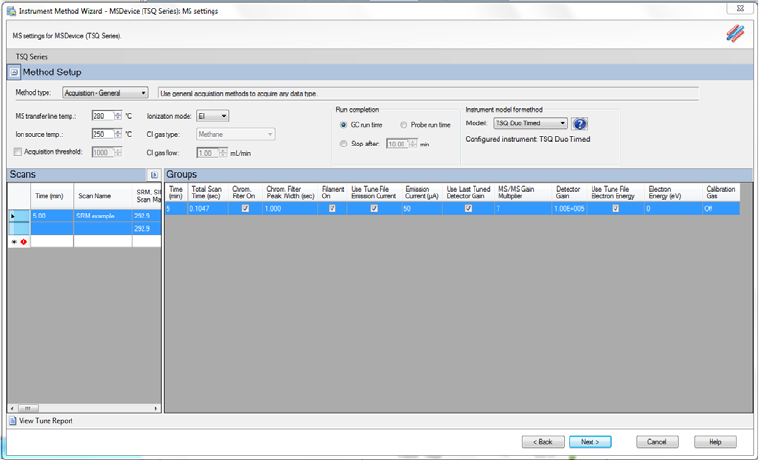
Task: Click the Scans horizontal scrollbar thumb
Action: tap(28, 408)
